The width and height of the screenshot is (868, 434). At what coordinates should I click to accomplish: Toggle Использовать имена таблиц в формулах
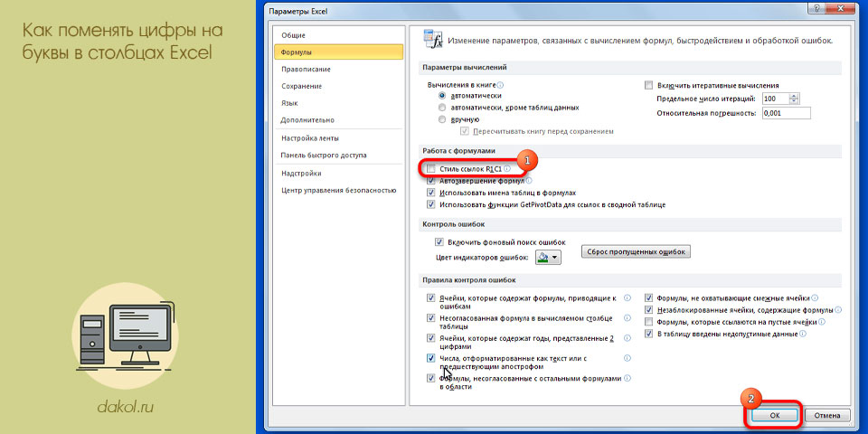(x=431, y=193)
